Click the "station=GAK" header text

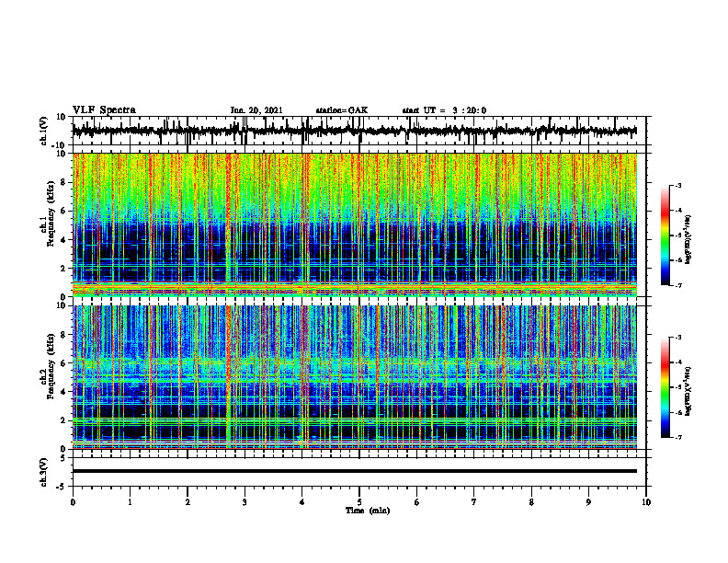342,110
